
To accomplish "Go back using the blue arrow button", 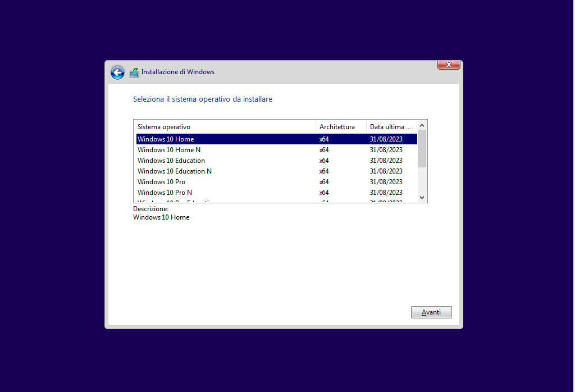I will point(118,72).
